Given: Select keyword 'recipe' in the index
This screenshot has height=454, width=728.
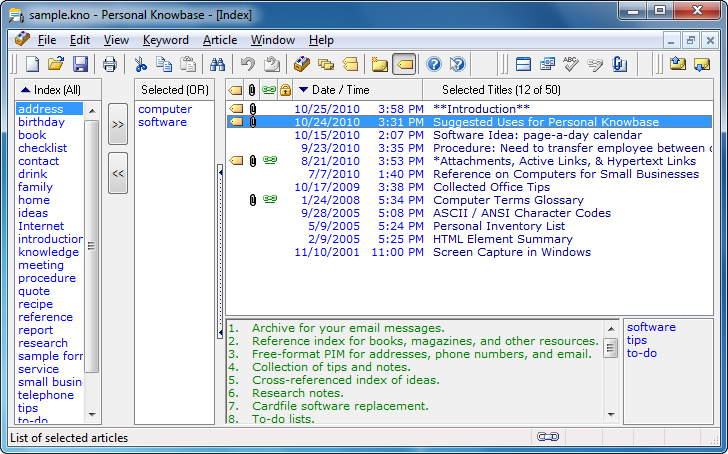Looking at the screenshot, I should click(35, 304).
